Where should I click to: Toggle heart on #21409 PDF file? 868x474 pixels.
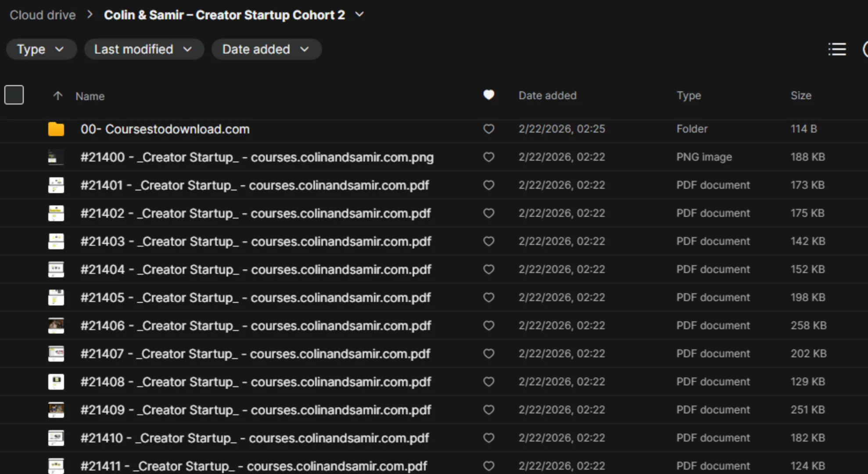[x=488, y=410]
